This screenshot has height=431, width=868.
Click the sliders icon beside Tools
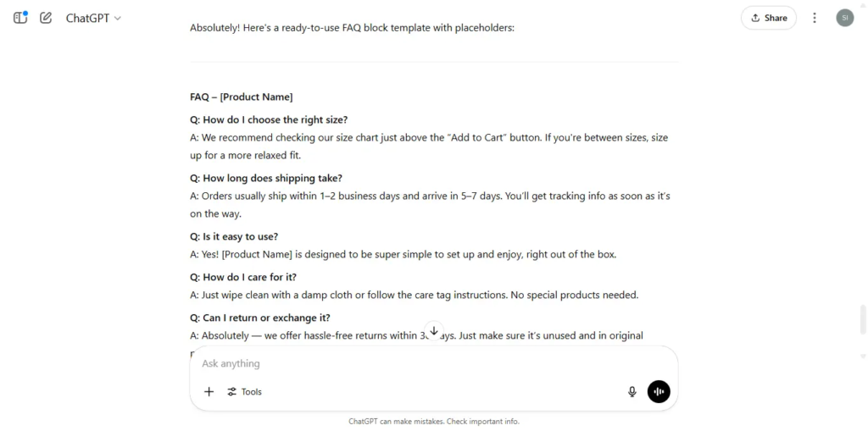point(232,392)
